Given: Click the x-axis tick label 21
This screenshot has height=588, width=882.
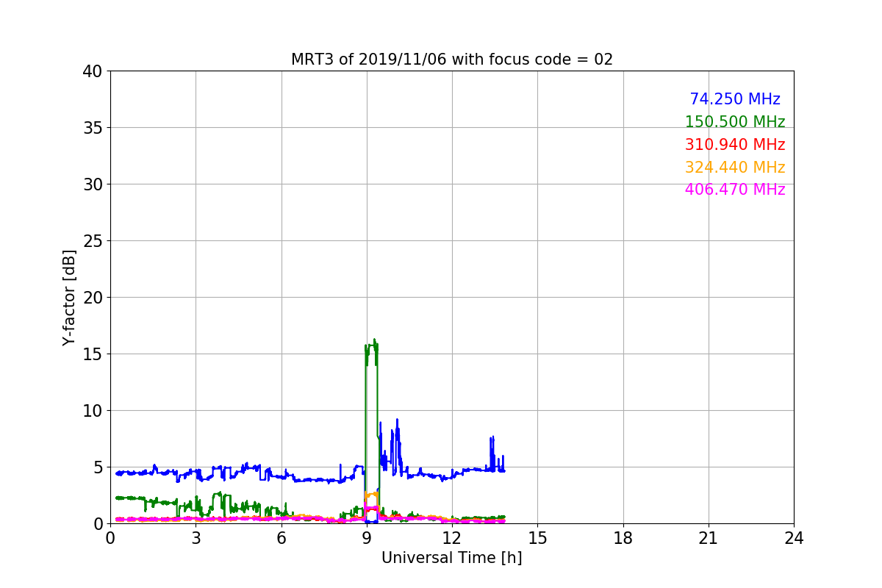Looking at the screenshot, I should [708, 538].
